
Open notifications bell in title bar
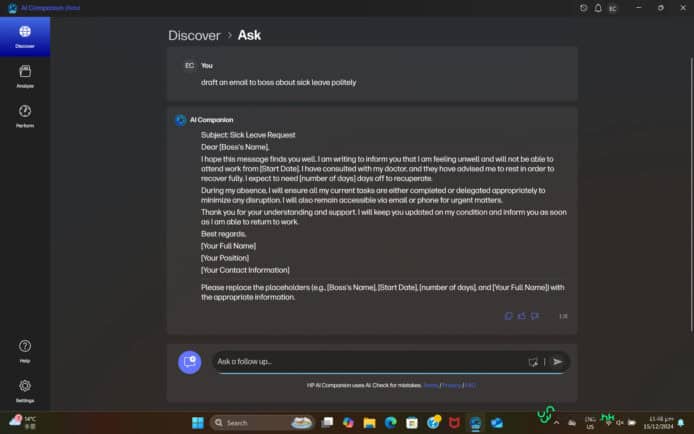598,8
